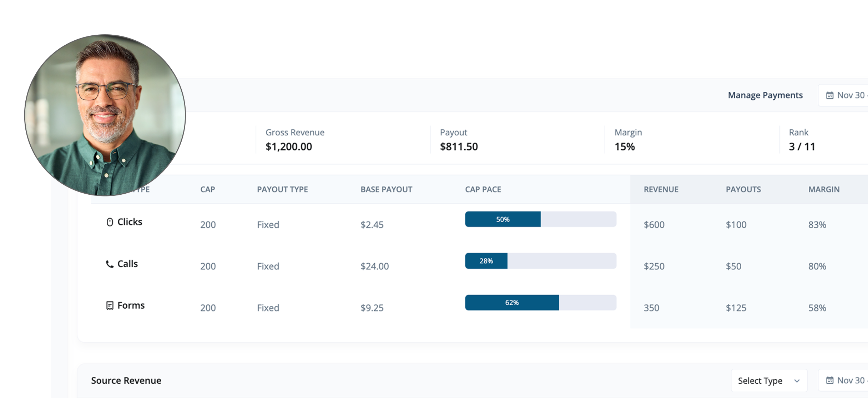Click the Select Type chevron arrow

(797, 381)
